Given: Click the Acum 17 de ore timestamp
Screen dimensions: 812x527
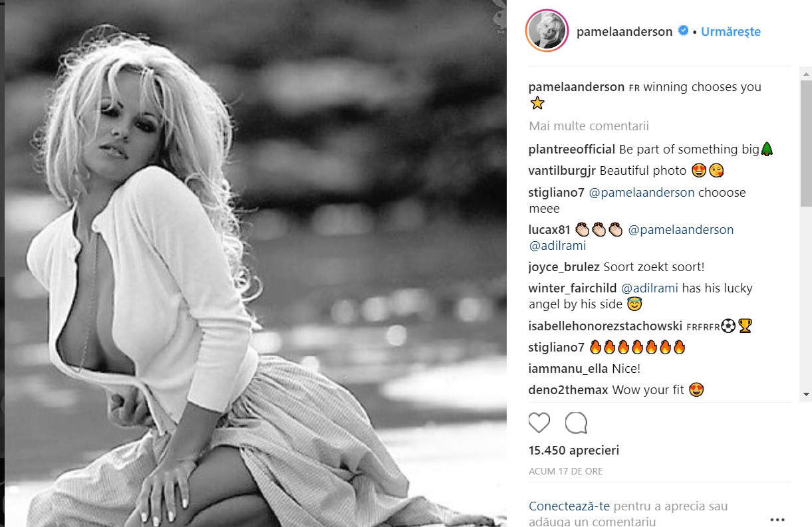Looking at the screenshot, I should coord(566,471).
